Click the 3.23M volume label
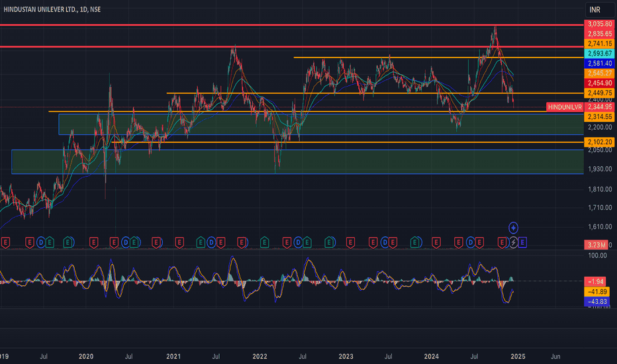 (x=596, y=245)
